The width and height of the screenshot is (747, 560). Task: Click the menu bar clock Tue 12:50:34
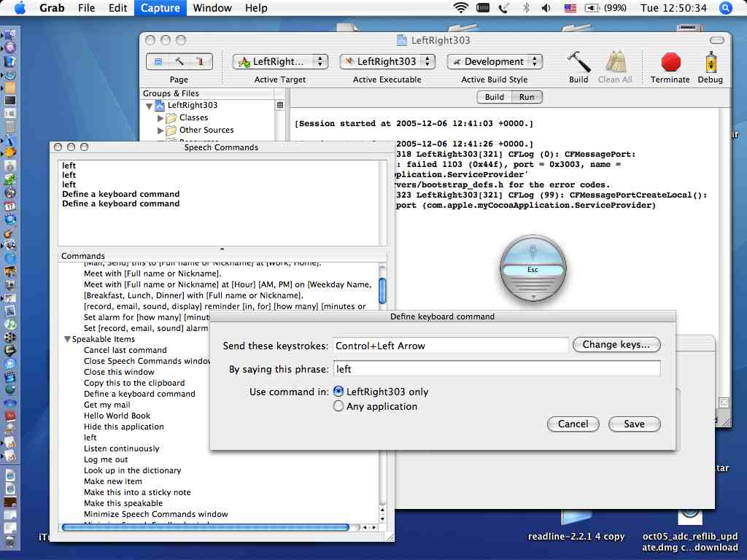pos(673,7)
